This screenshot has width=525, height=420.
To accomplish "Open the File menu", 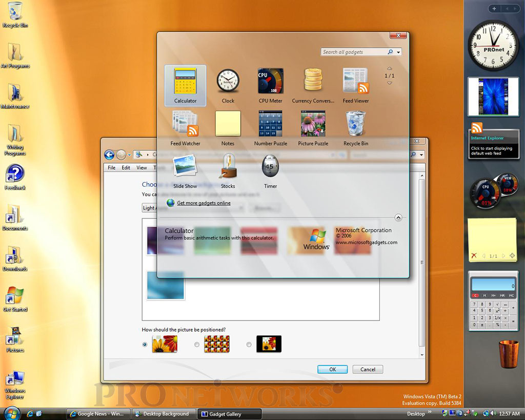I will pos(111,168).
